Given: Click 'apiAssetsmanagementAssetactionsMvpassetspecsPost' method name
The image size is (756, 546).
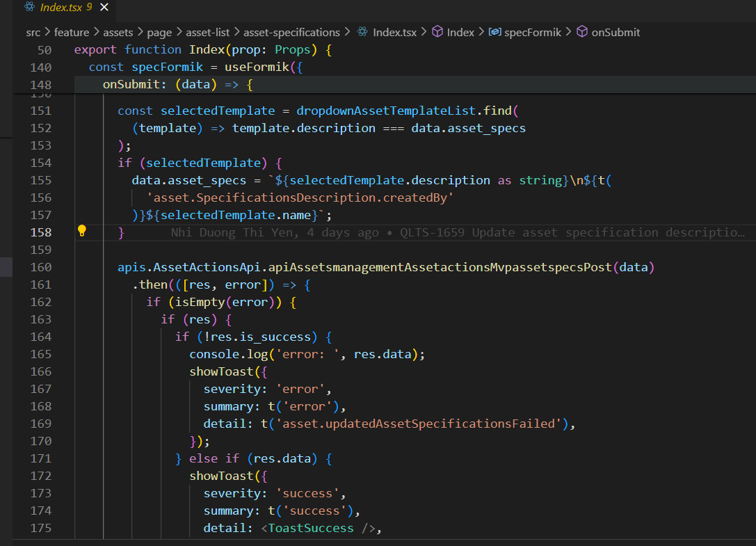Looking at the screenshot, I should [x=440, y=267].
